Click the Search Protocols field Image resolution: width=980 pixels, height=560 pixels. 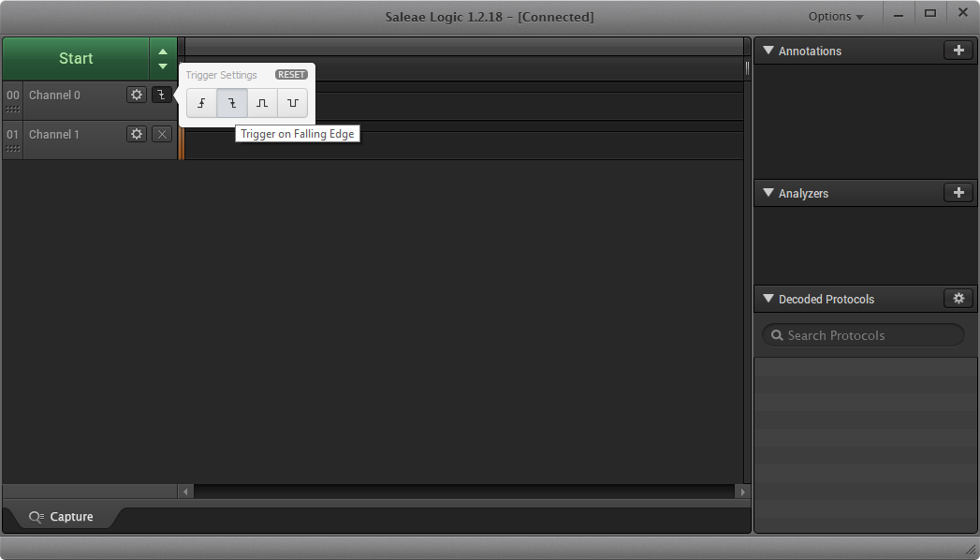[x=863, y=335]
